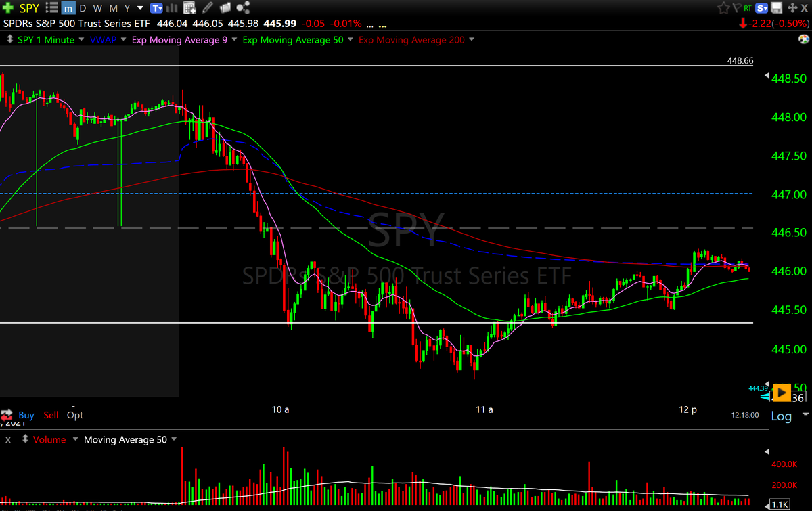This screenshot has height=511, width=812.
Task: Switch chart to Weekly 'W' timeframe
Action: point(97,8)
